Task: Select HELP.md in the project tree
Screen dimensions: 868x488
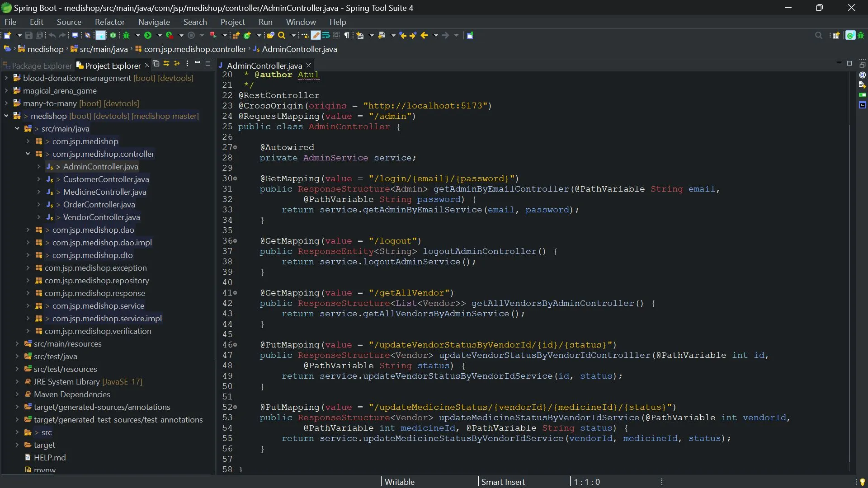Action: click(50, 458)
